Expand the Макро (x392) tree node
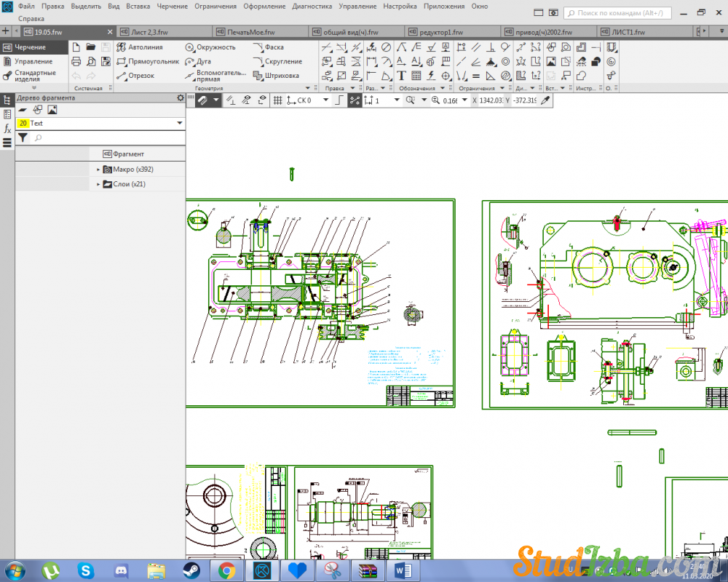The height and width of the screenshot is (582, 728). click(98, 170)
